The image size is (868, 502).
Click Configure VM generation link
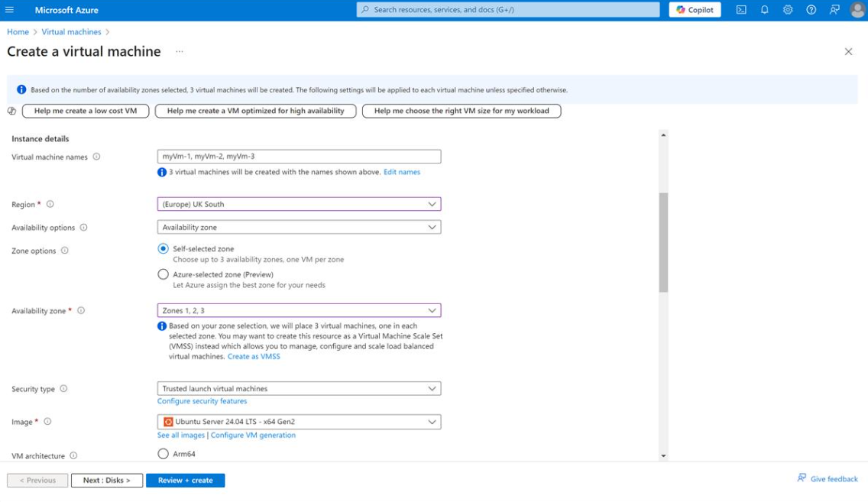click(253, 435)
